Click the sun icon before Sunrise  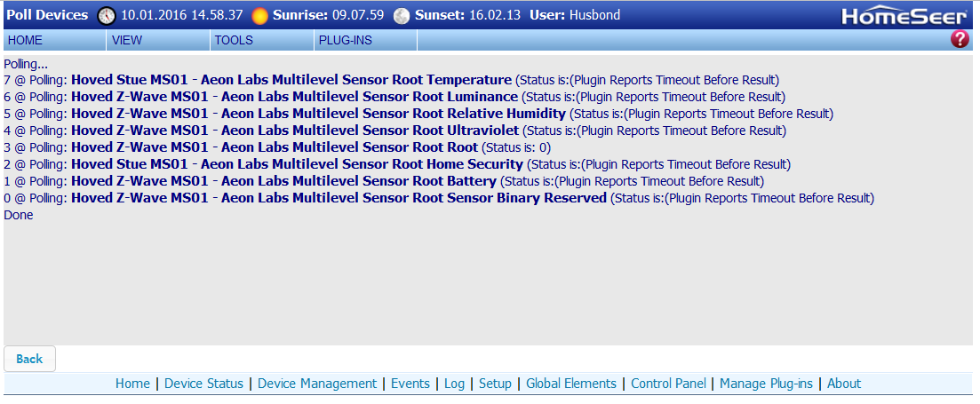(x=260, y=16)
